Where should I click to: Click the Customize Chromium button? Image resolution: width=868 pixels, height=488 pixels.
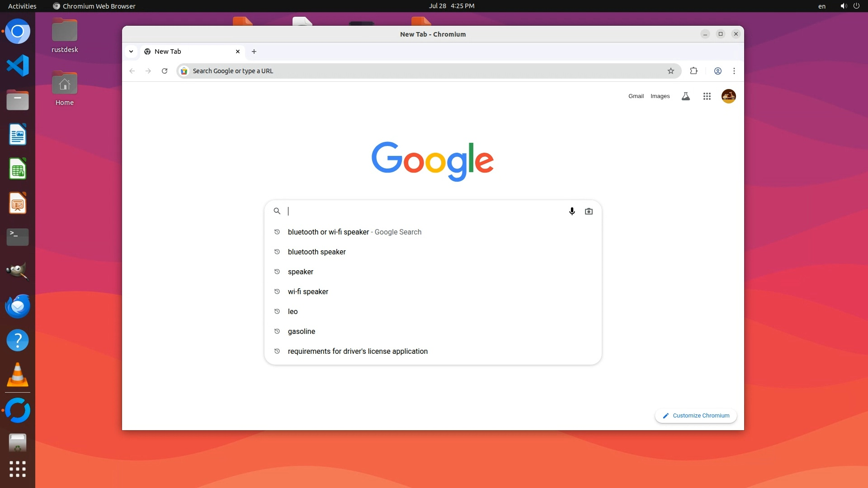pyautogui.click(x=696, y=416)
